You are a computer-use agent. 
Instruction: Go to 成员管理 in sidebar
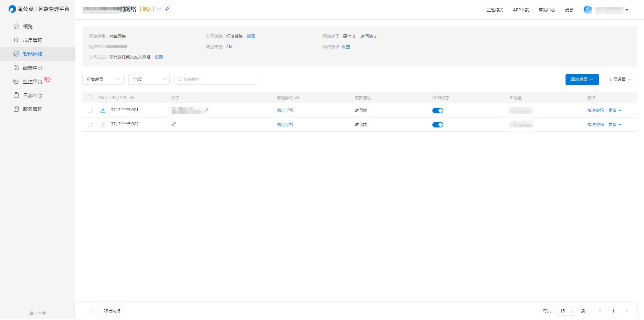32,40
